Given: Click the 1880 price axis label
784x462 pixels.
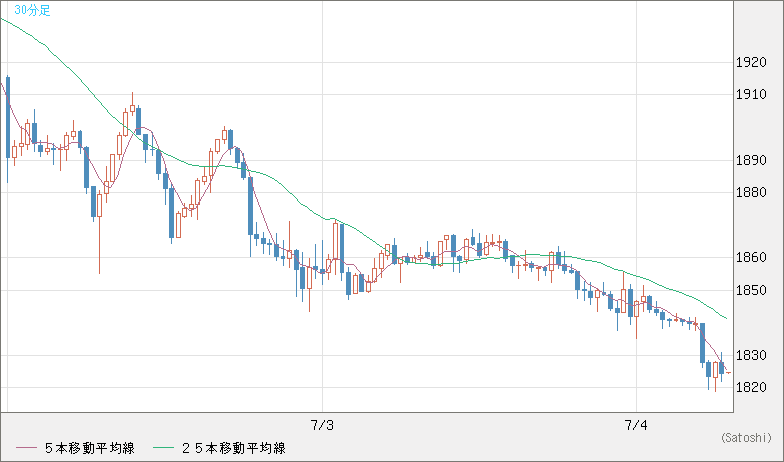Looking at the screenshot, I should tap(751, 192).
